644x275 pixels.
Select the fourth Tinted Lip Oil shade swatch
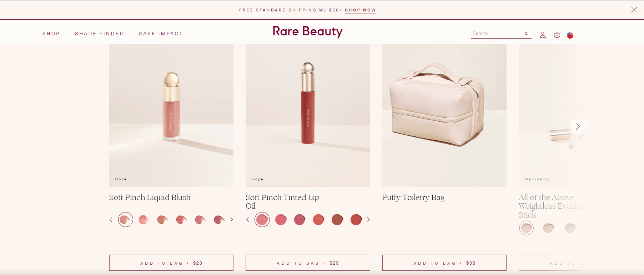pos(318,220)
